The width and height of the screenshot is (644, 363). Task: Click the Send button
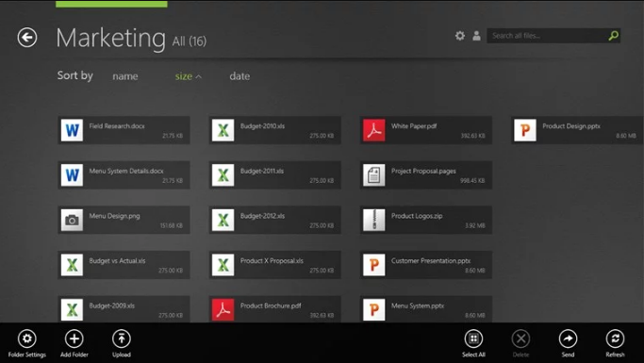[568, 343]
